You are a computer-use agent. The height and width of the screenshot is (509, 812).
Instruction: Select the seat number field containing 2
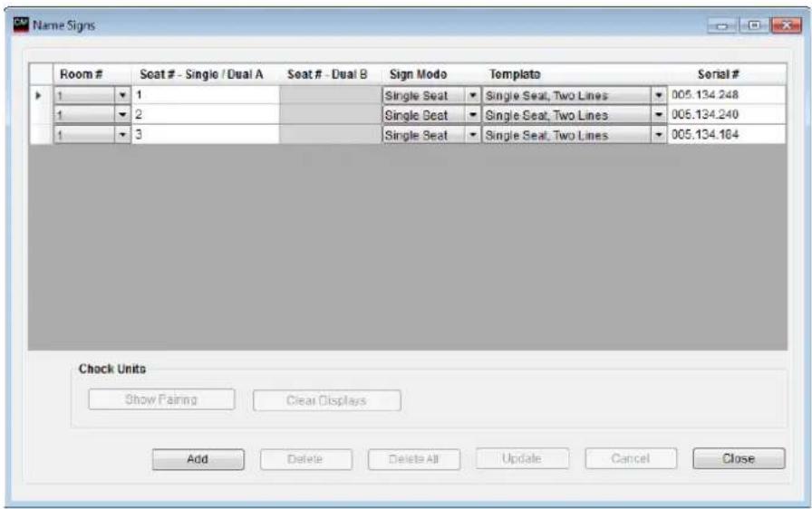pos(206,115)
